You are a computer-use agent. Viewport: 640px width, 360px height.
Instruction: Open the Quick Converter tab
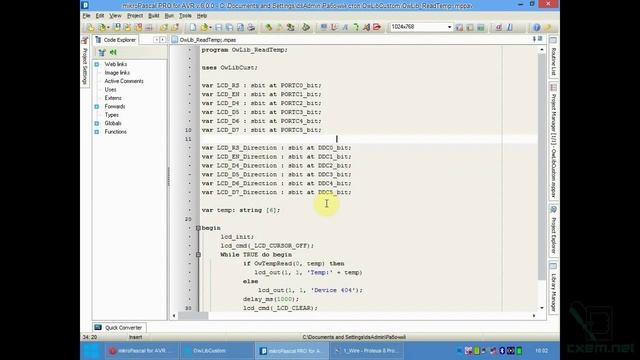tap(119, 327)
